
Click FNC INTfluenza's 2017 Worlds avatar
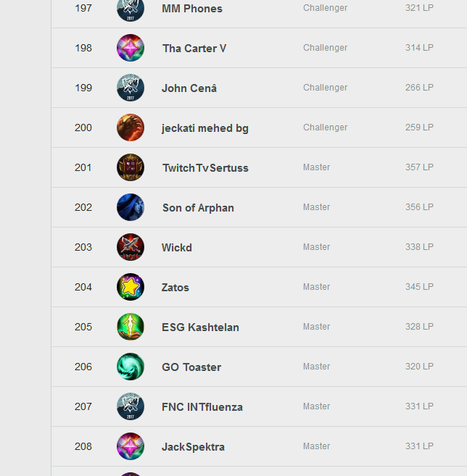[131, 406]
